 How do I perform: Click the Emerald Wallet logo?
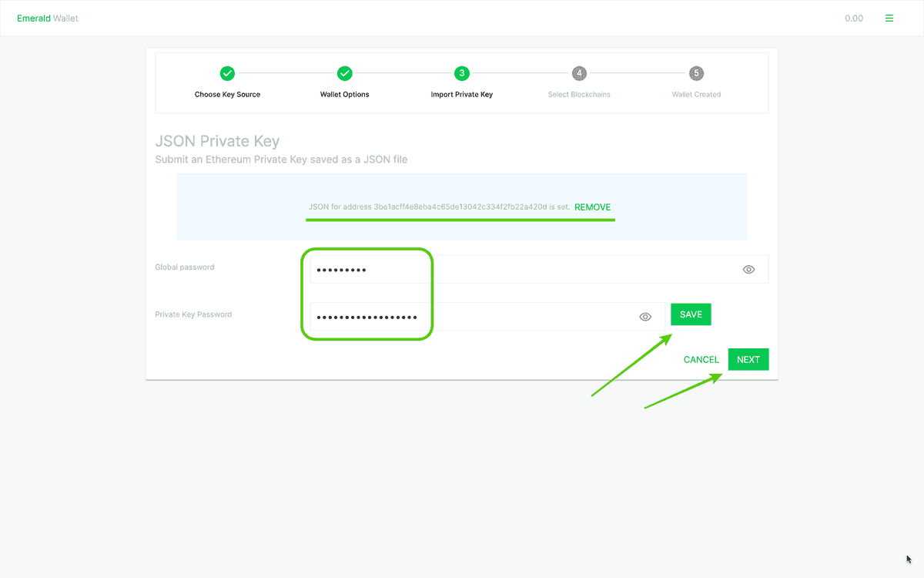48,18
